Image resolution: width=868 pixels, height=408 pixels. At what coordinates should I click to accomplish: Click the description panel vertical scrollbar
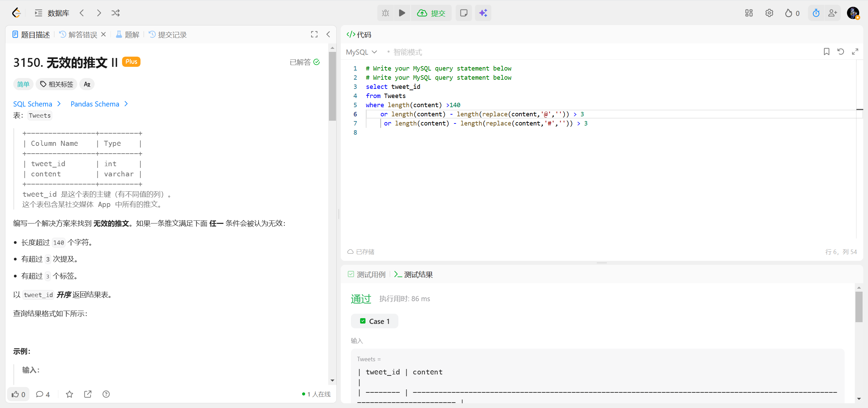pos(332,86)
